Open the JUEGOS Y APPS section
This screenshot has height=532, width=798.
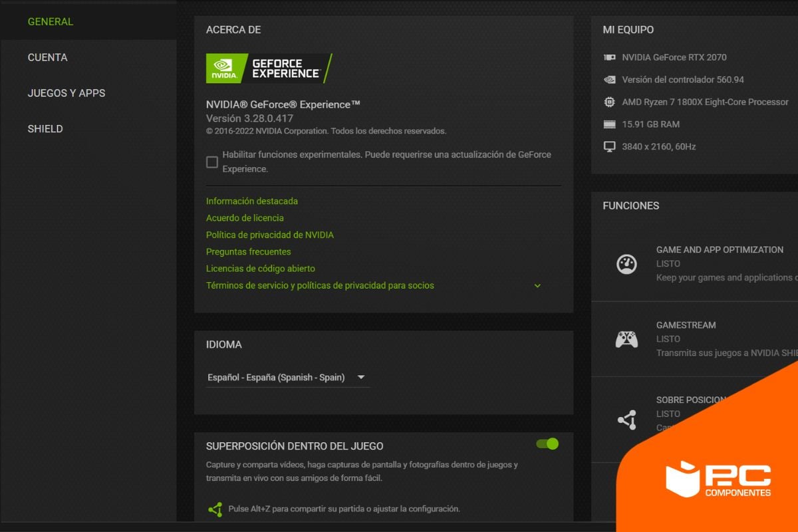tap(66, 93)
